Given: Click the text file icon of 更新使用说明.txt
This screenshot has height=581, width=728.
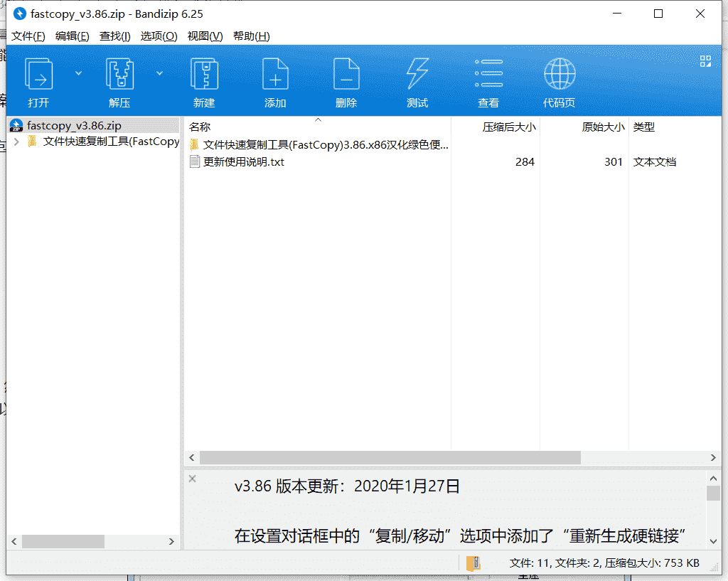Looking at the screenshot, I should tap(195, 161).
